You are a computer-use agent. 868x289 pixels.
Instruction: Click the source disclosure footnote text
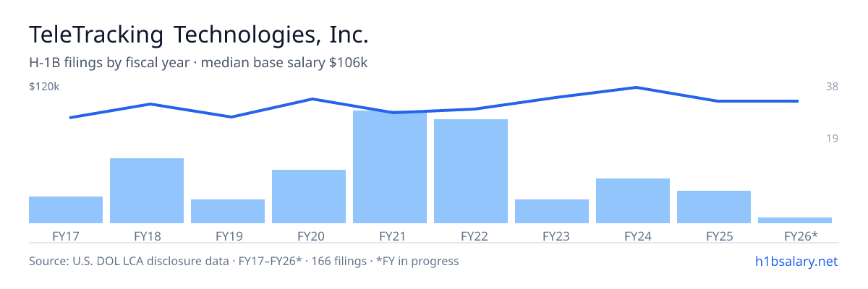[244, 261]
